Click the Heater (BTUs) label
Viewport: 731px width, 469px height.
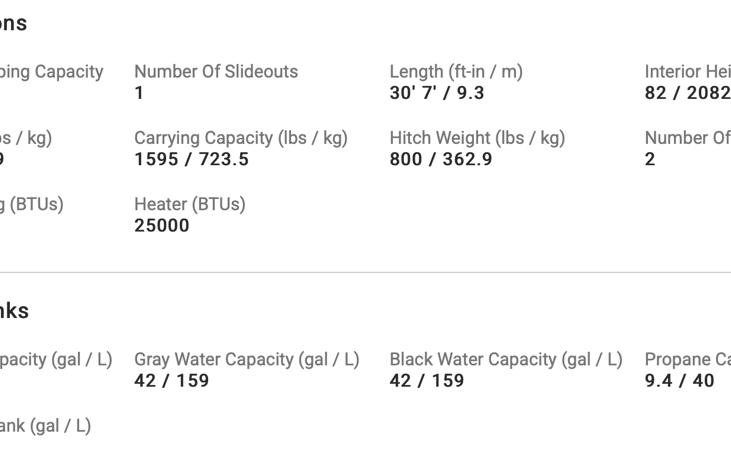(190, 204)
